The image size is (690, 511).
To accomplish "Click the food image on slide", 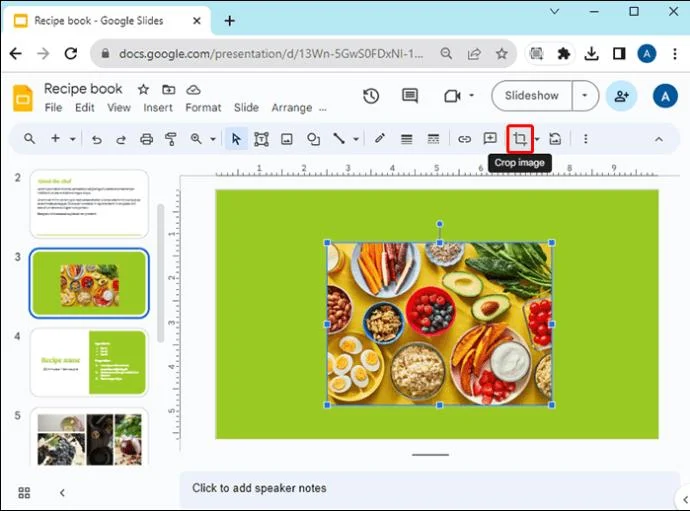I will [439, 324].
